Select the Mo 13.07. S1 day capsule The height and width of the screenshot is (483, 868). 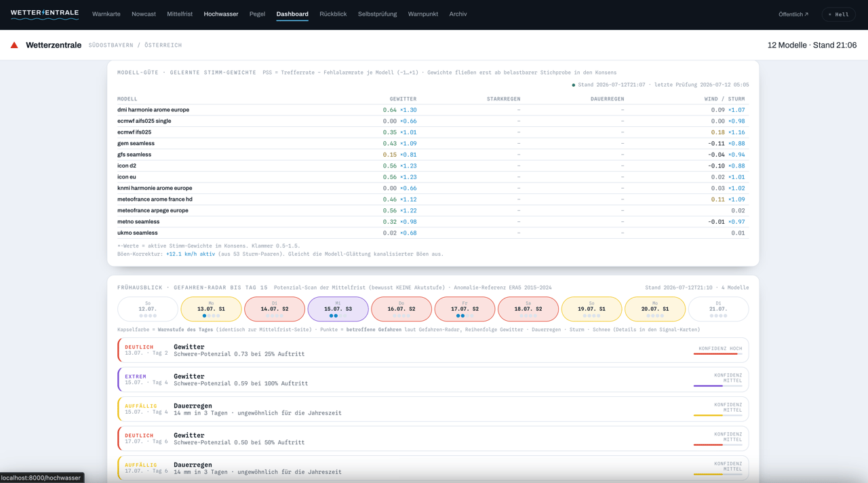(x=211, y=309)
